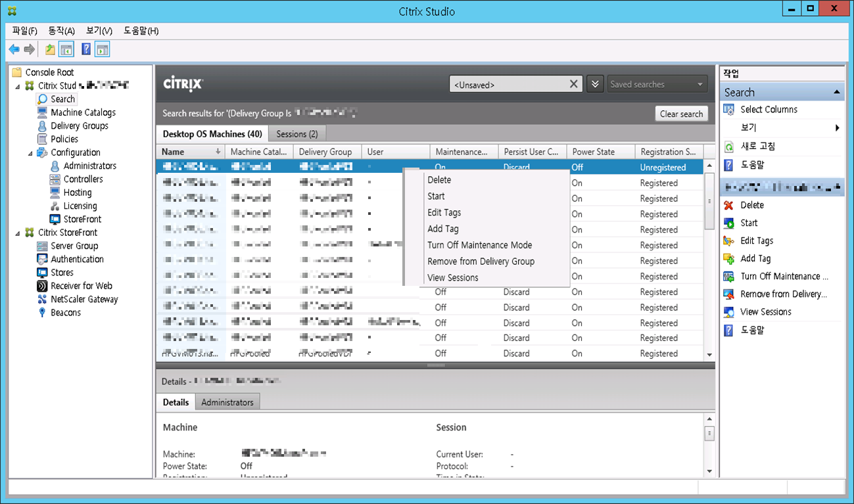The width and height of the screenshot is (854, 504).
Task: Click the Authentication tree icon
Action: tap(43, 260)
